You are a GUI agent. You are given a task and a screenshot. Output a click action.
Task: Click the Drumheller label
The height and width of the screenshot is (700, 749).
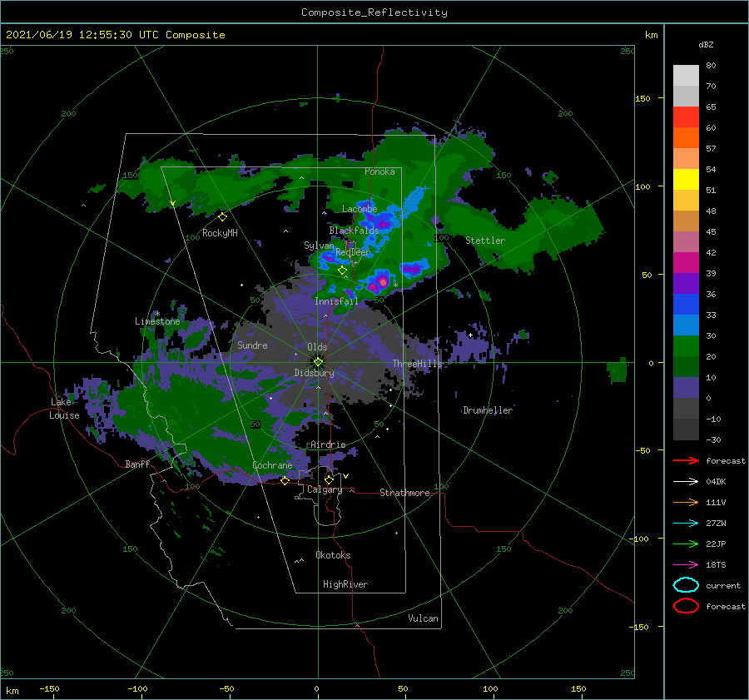(x=487, y=410)
